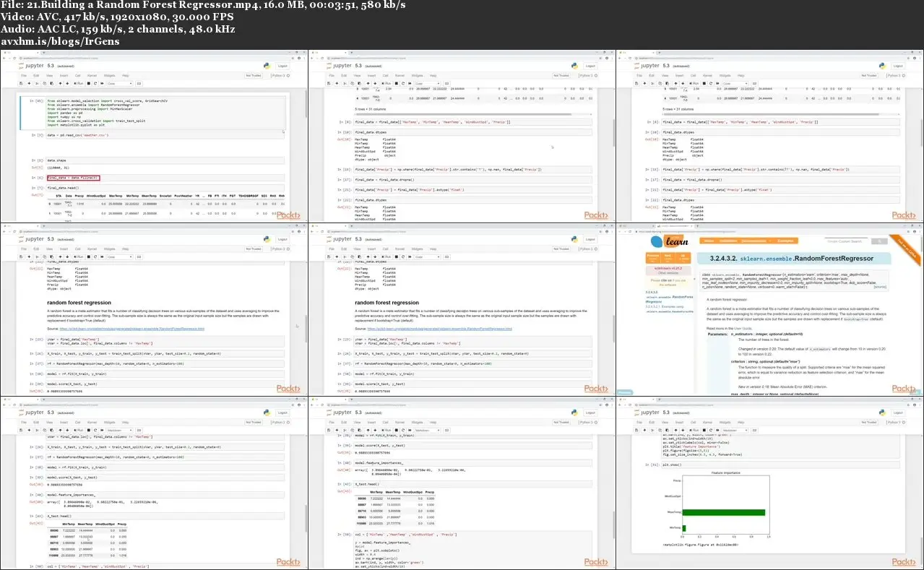Click paste-cell icon in imports-cell frame

[51, 83]
